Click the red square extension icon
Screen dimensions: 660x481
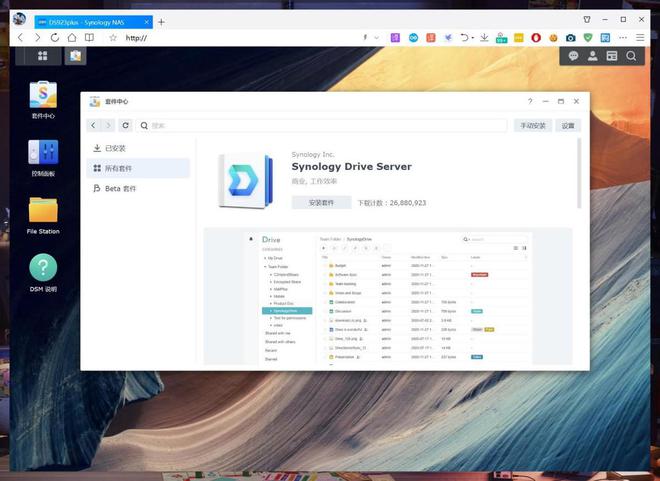coord(431,38)
